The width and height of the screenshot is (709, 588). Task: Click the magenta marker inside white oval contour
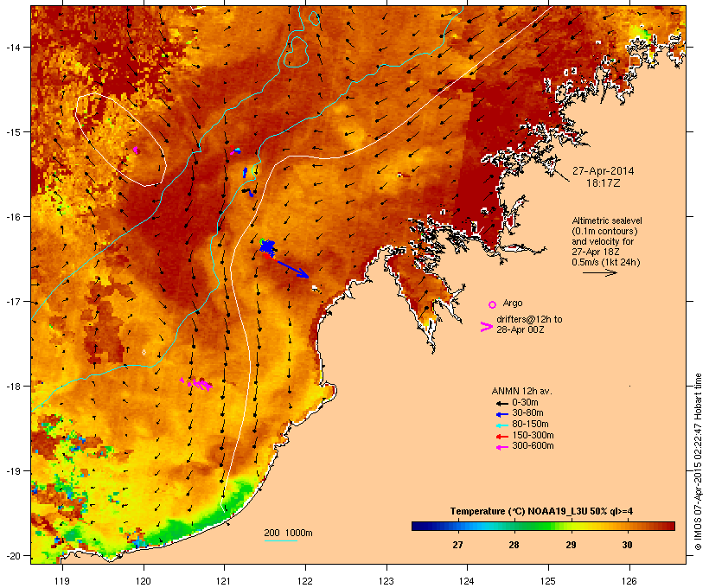tap(136, 150)
